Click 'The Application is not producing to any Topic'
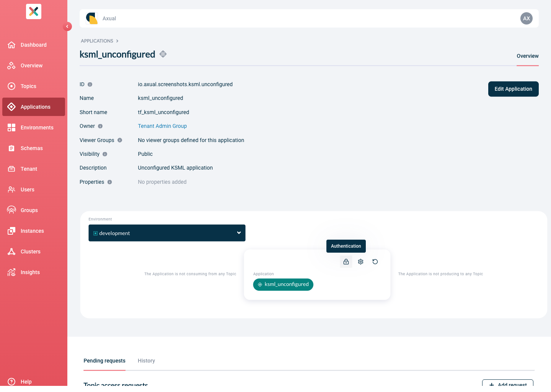This screenshot has width=551, height=392. 440,274
